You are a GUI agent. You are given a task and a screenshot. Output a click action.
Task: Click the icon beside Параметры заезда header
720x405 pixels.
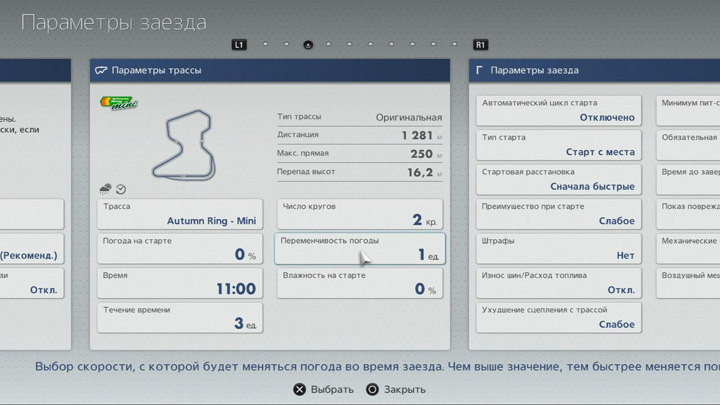pos(480,71)
